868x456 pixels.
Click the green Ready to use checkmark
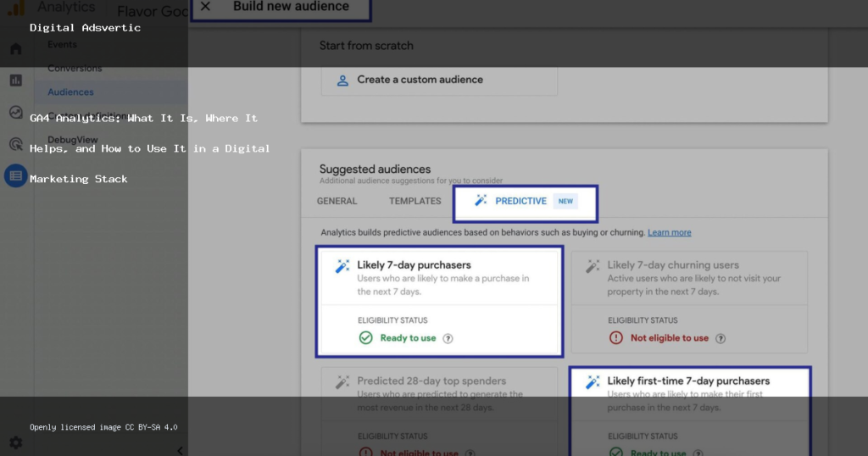tap(366, 337)
